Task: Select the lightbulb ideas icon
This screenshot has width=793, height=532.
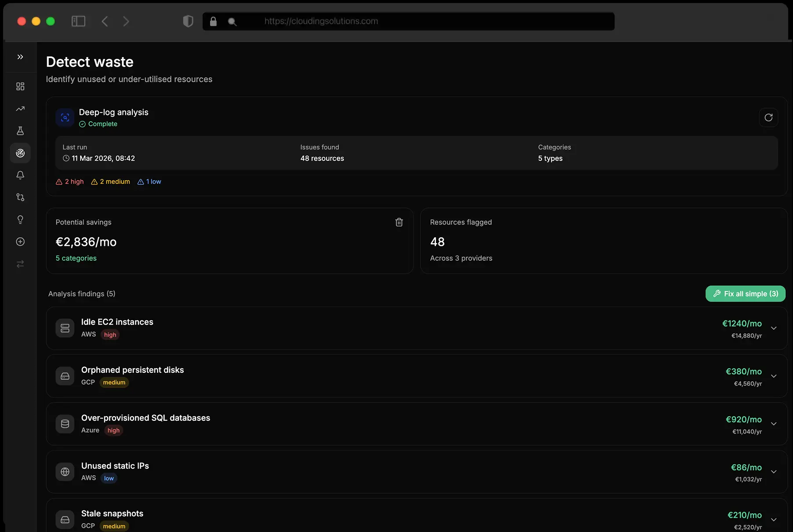Action: coord(20,220)
